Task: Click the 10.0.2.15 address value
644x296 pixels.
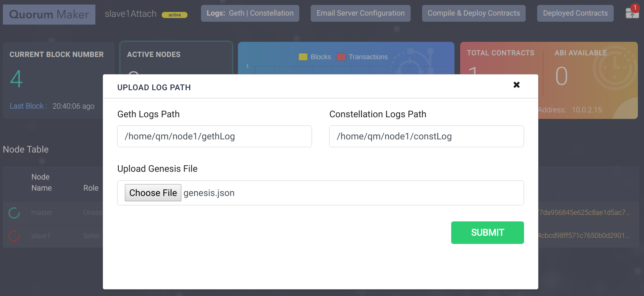Action: pyautogui.click(x=587, y=110)
